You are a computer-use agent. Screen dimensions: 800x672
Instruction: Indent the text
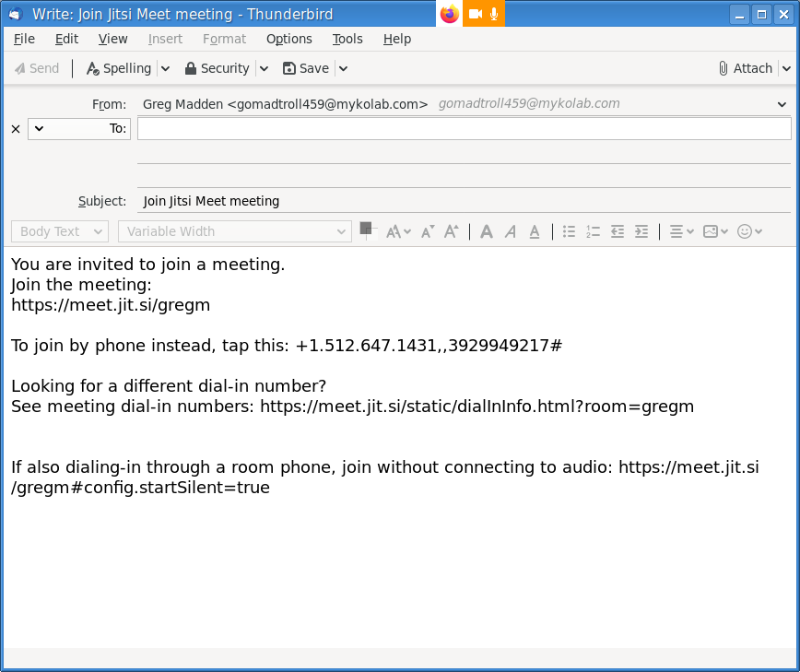[641, 231]
